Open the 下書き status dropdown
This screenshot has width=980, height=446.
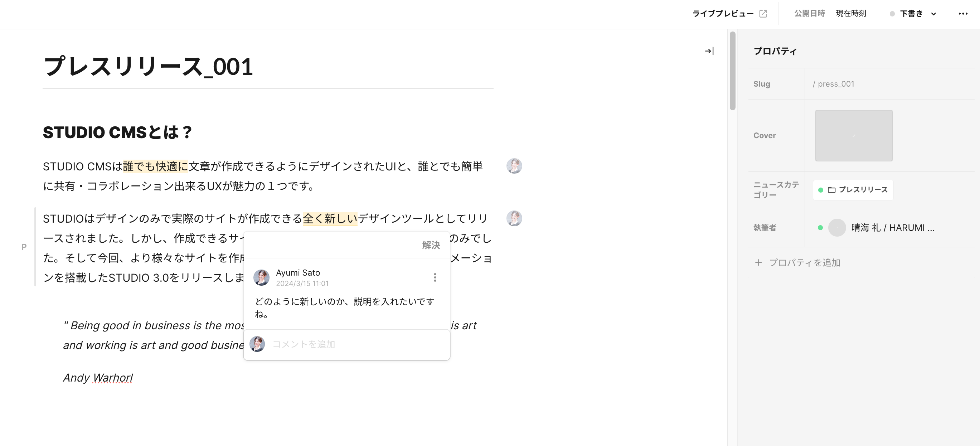913,14
